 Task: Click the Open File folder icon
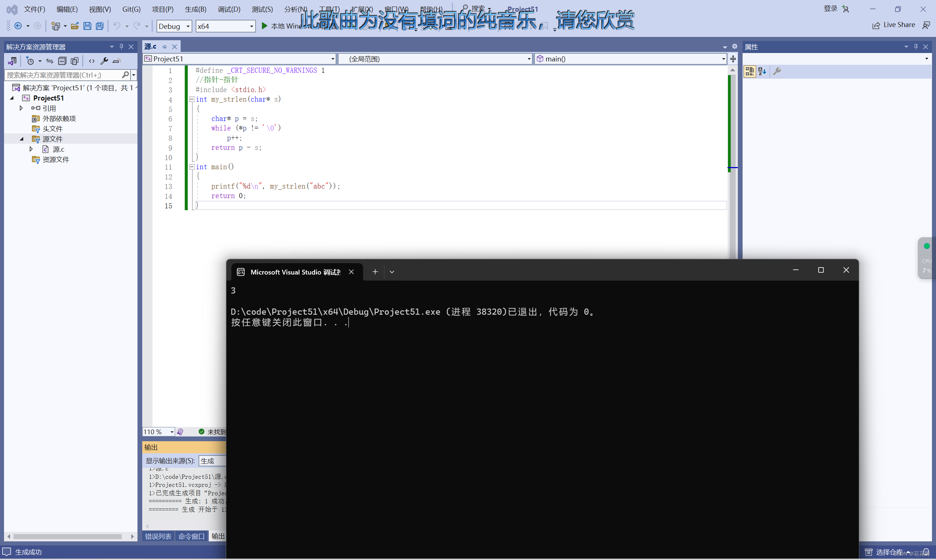(x=75, y=26)
